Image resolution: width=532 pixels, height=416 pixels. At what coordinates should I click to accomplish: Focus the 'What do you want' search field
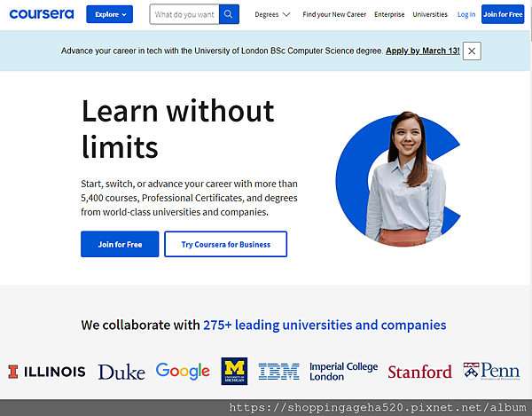tap(184, 14)
